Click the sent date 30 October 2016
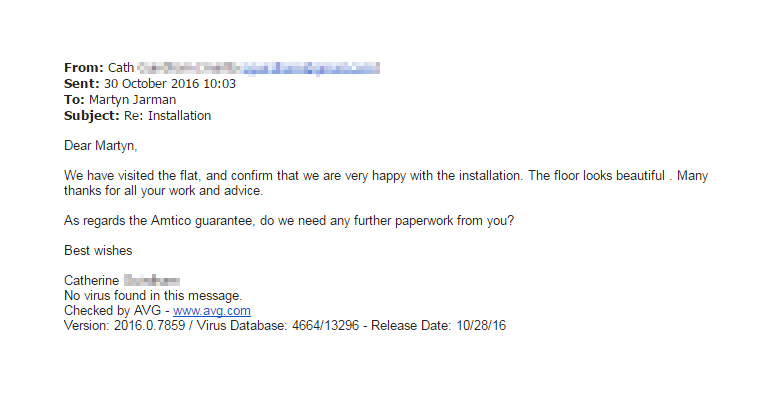 click(147, 84)
